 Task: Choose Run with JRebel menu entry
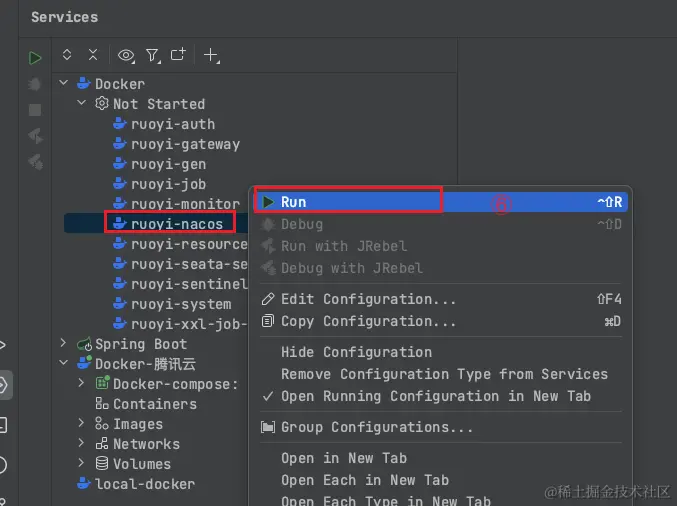[440, 246]
